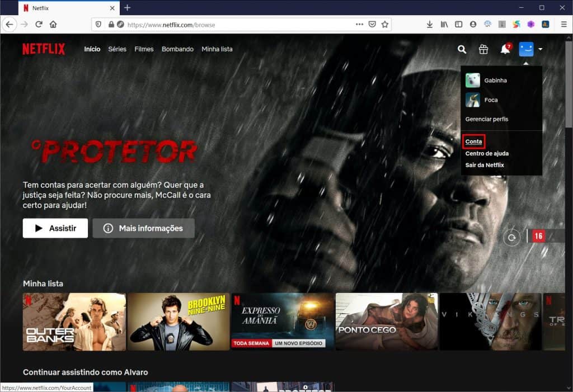Open the Ponto Cego thumbnail

pos(387,322)
